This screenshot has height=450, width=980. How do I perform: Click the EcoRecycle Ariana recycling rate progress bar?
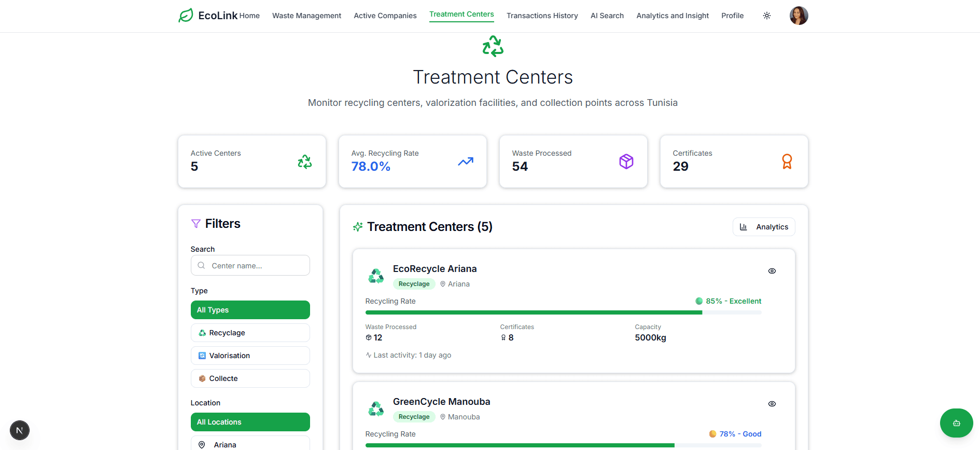pos(563,312)
